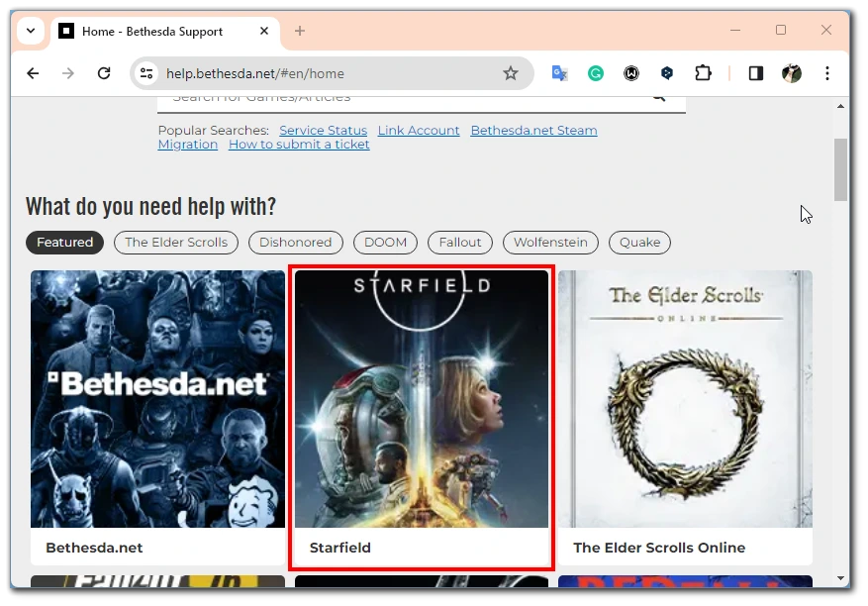This screenshot has width=868, height=606.
Task: Filter by Dishonored
Action: click(296, 242)
